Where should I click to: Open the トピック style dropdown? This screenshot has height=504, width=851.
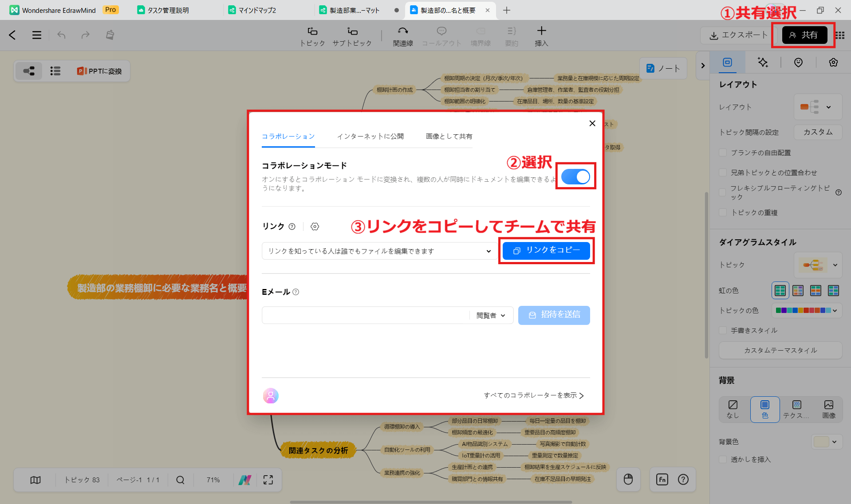pos(818,265)
